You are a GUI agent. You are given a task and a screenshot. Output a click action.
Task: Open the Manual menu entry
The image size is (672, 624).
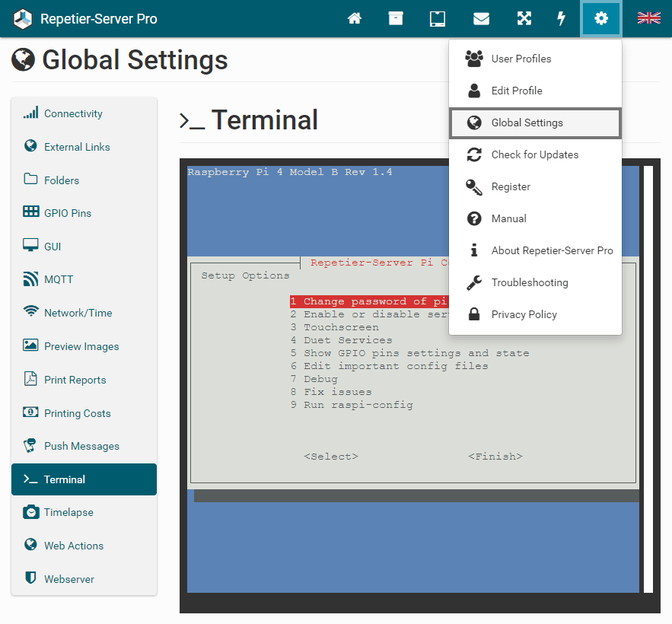point(535,218)
